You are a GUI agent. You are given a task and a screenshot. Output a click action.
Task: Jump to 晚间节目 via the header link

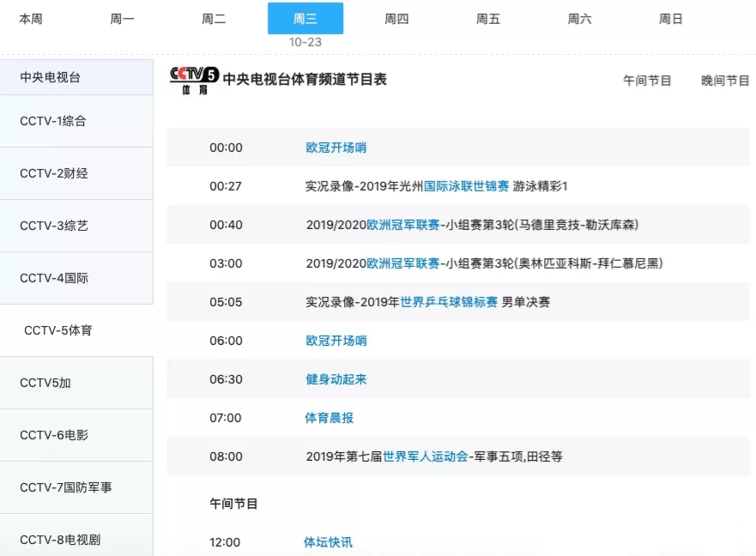click(725, 81)
